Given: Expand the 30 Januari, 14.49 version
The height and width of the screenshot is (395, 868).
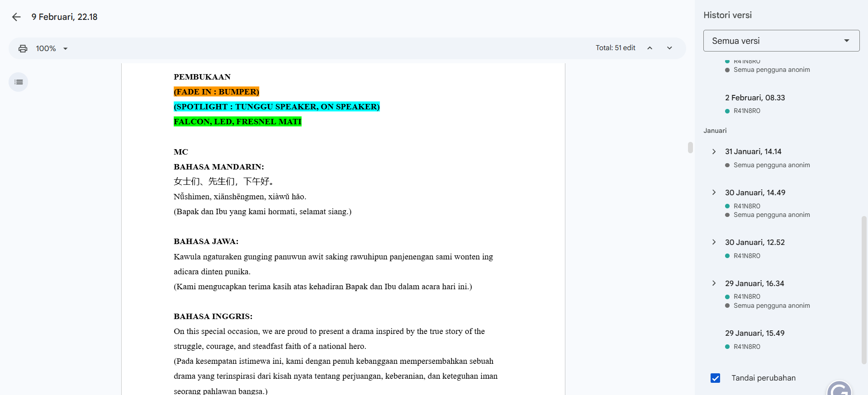Looking at the screenshot, I should point(714,193).
